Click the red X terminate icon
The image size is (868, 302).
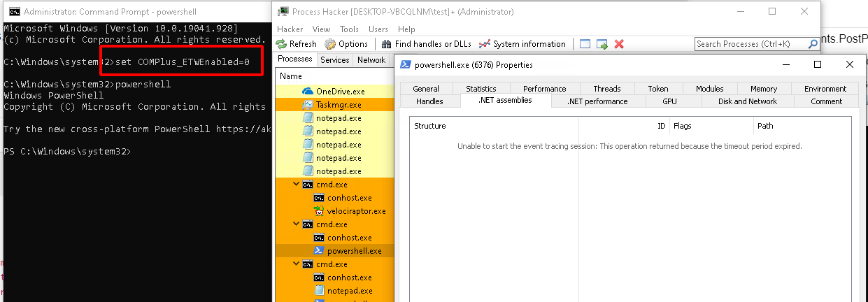[x=619, y=44]
